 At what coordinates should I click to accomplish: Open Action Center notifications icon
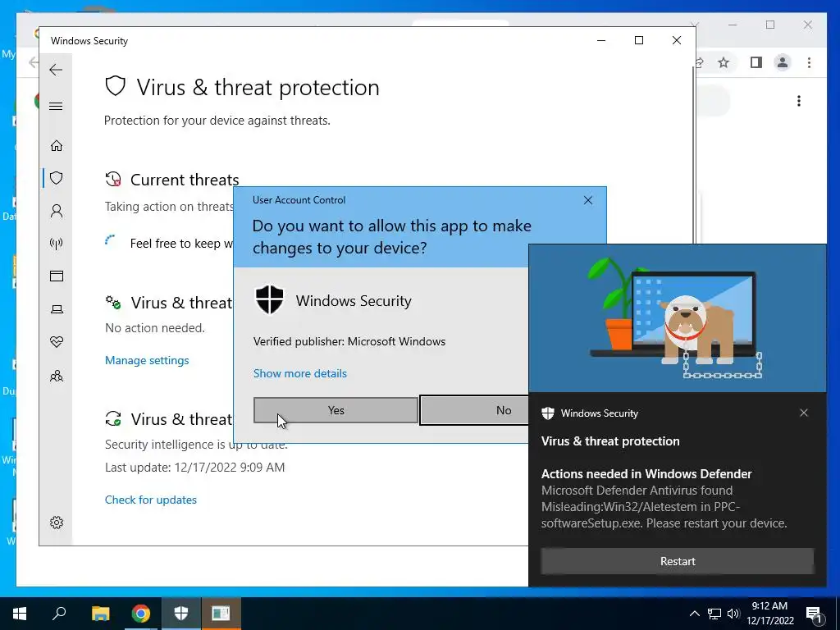pos(814,614)
